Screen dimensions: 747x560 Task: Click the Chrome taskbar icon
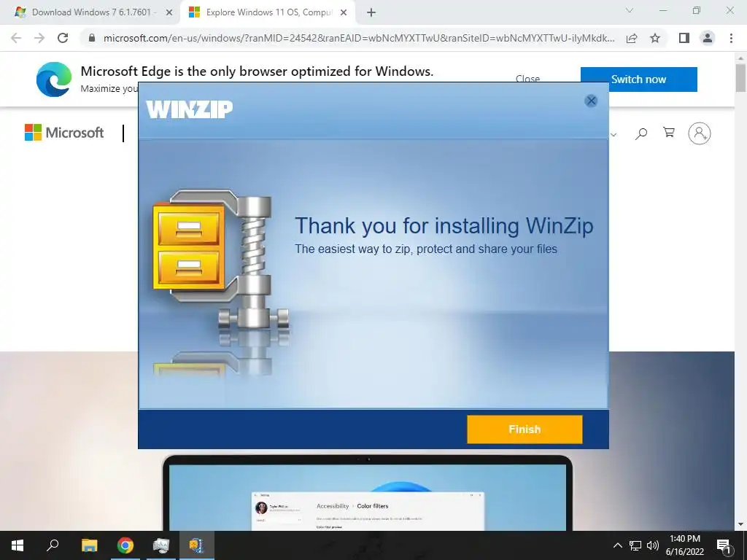click(125, 545)
